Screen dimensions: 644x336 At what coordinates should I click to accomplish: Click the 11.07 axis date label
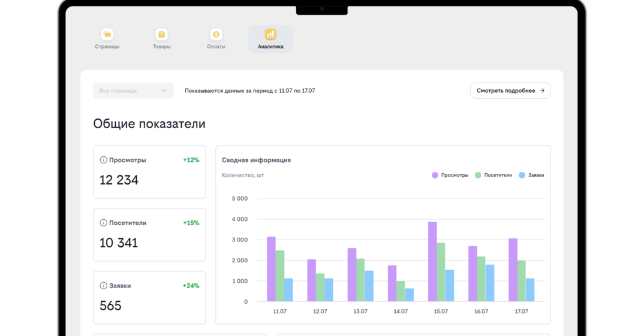pos(279,311)
